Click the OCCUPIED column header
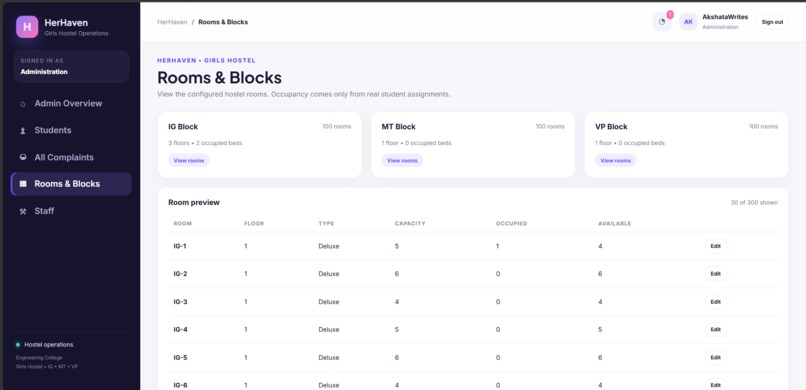Viewport: 806px width, 390px height. (511, 224)
